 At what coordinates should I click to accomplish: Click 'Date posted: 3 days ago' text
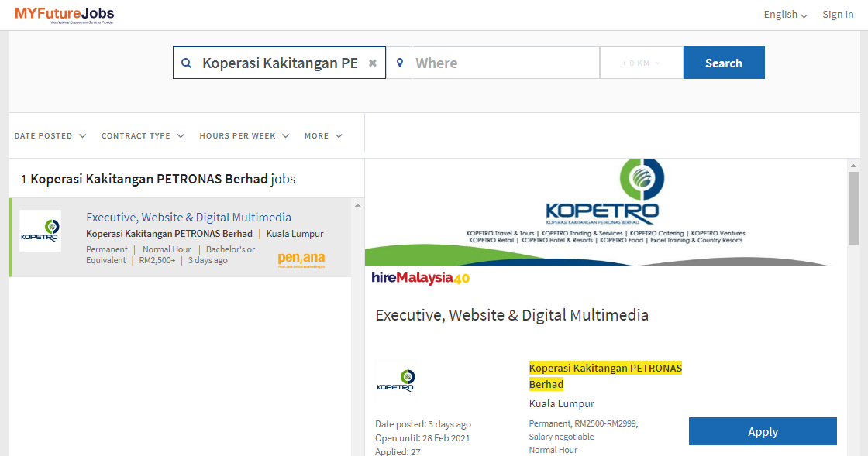(423, 424)
